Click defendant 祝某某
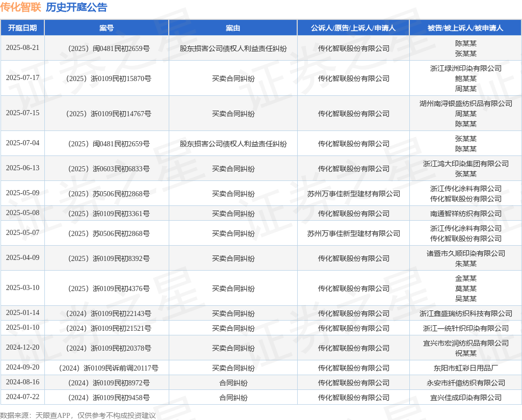 (466, 353)
